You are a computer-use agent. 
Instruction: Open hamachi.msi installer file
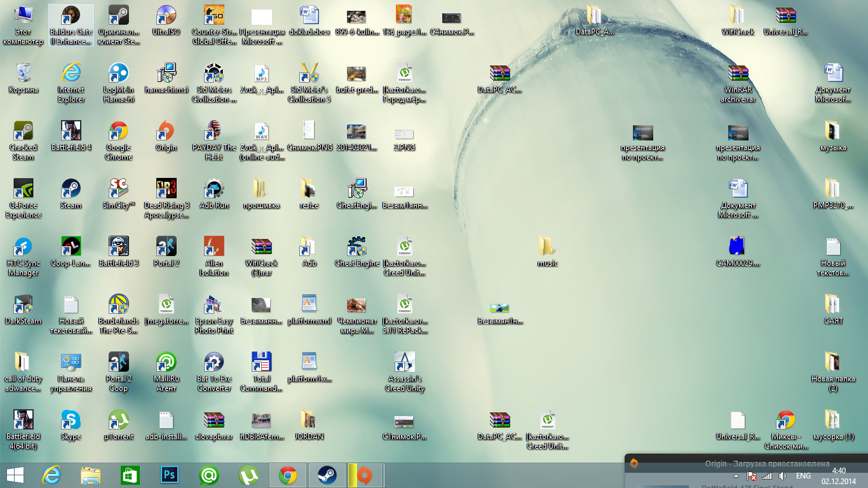(166, 78)
